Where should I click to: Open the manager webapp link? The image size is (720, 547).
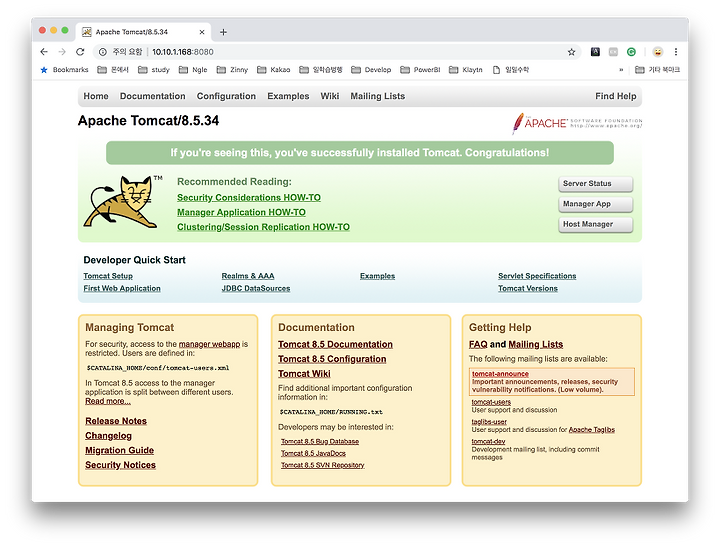209,344
